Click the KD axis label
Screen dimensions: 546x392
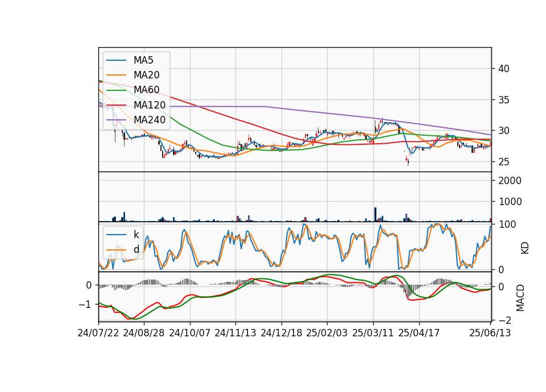pyautogui.click(x=525, y=248)
